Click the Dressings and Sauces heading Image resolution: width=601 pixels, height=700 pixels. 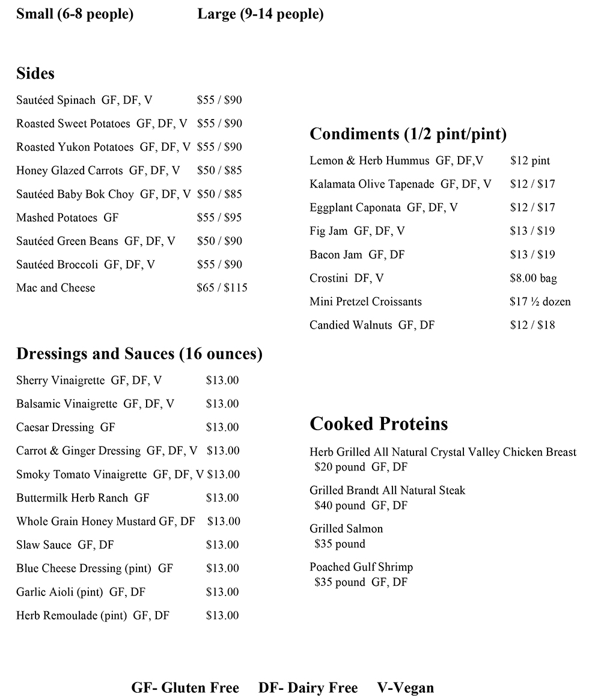tap(139, 355)
